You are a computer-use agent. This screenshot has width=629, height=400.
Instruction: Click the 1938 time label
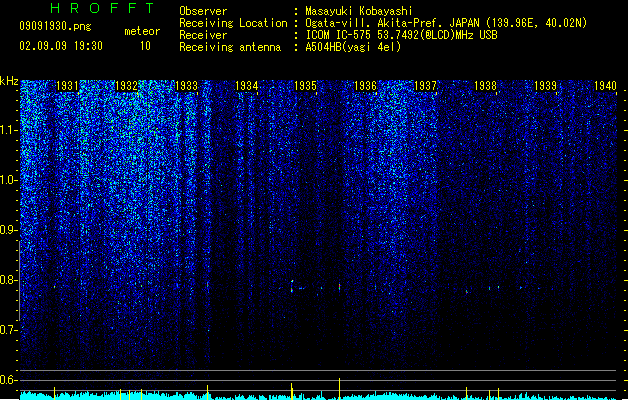pos(485,86)
